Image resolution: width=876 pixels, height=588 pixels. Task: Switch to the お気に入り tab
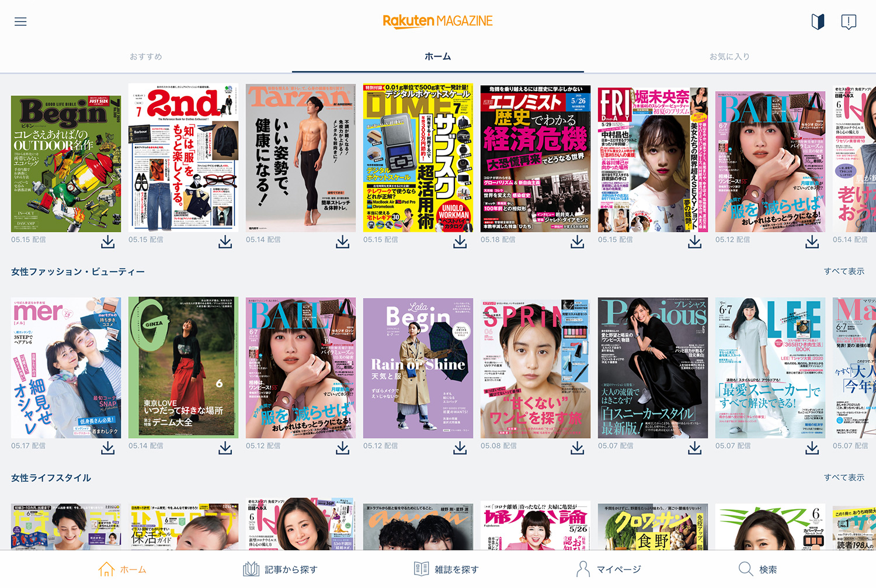click(729, 57)
